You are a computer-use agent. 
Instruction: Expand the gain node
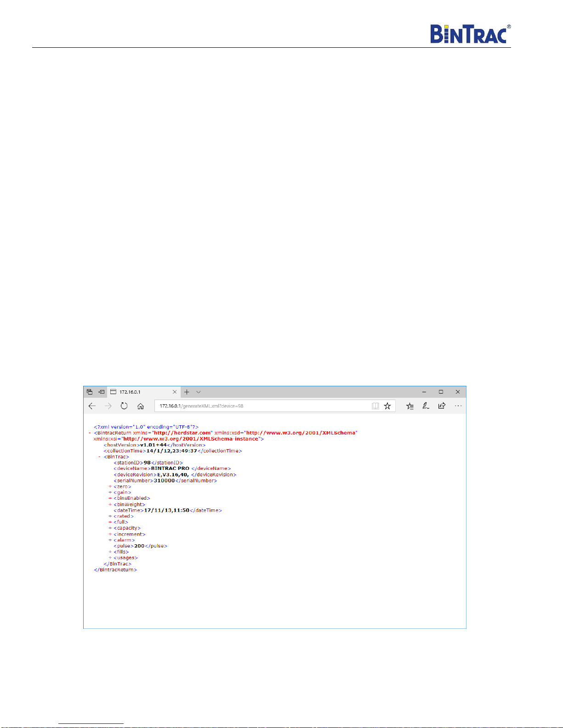(x=110, y=492)
